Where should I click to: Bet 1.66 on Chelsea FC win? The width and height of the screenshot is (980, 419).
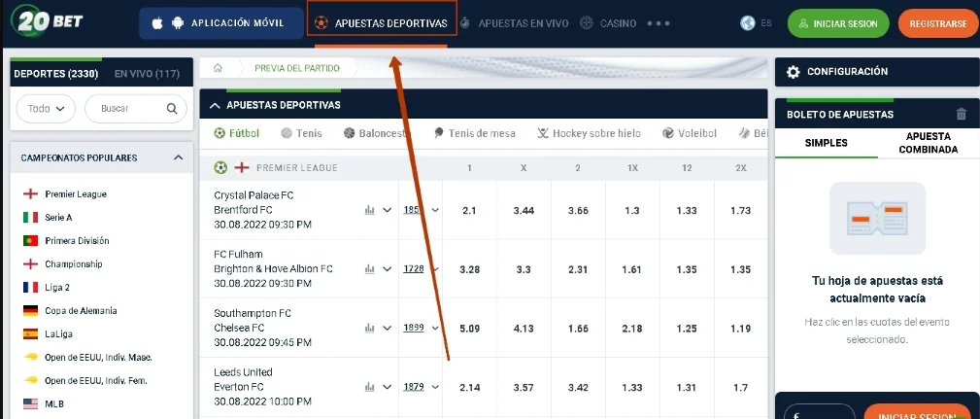pyautogui.click(x=578, y=329)
